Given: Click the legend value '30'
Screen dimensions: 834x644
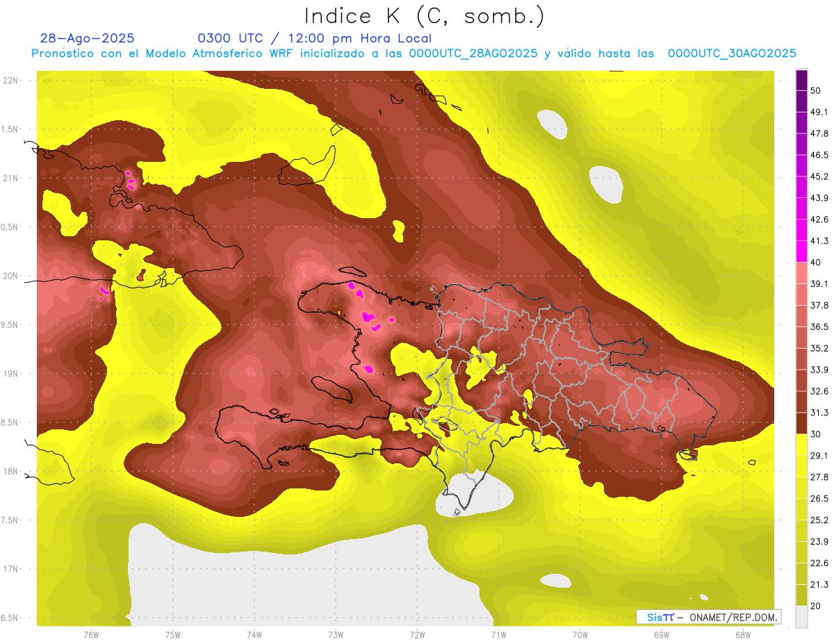Looking at the screenshot, I should [816, 434].
